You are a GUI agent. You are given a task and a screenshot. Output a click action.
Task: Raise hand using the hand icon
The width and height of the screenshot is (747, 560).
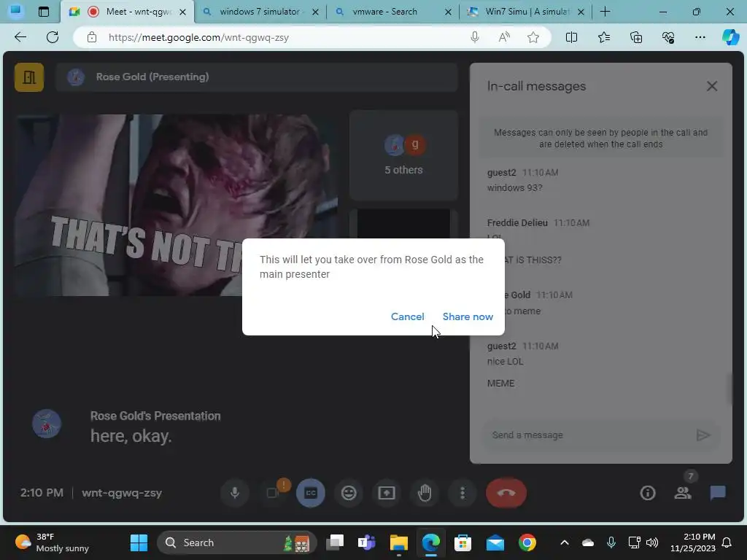click(x=425, y=493)
